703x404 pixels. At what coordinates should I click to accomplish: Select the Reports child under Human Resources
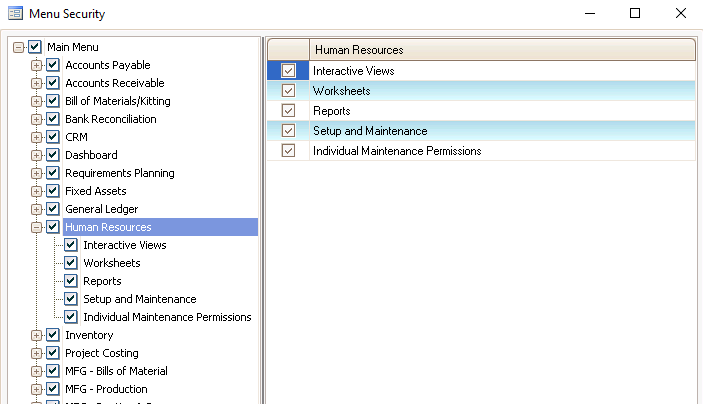click(102, 281)
